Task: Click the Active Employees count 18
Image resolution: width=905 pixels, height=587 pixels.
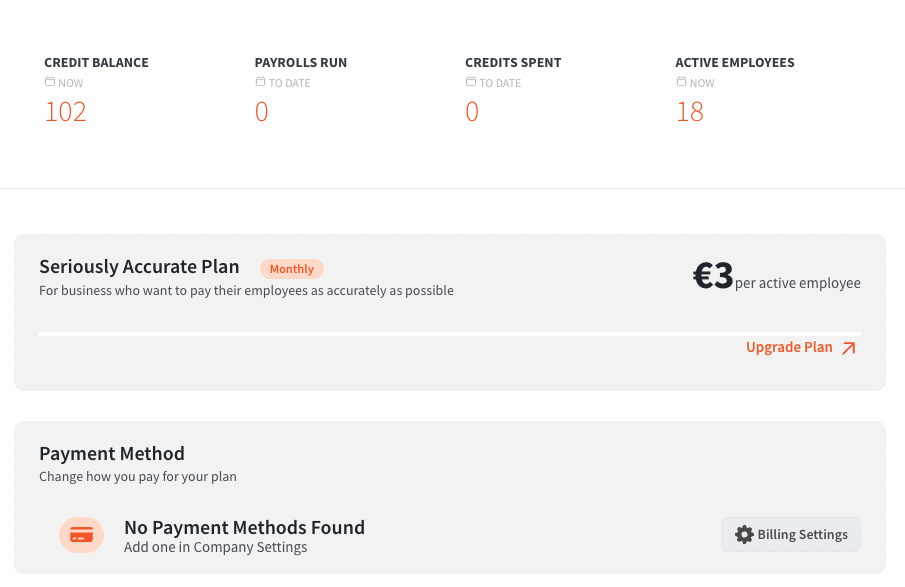Action: tap(690, 112)
